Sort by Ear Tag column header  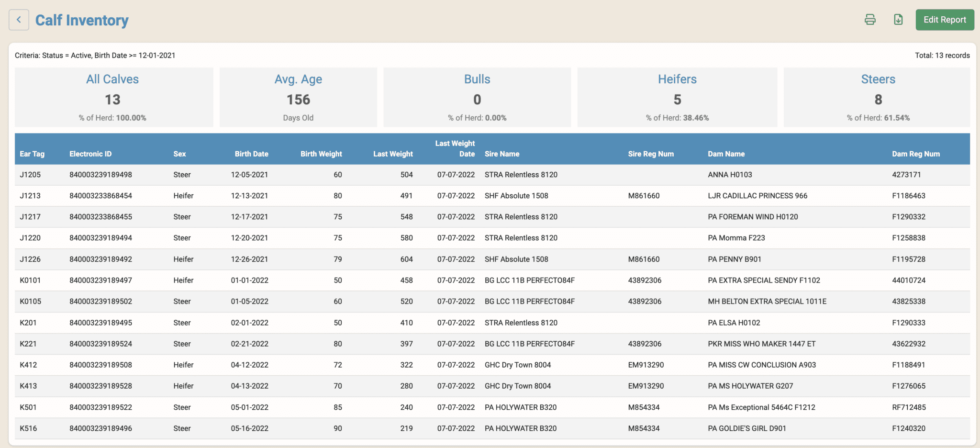(x=32, y=154)
